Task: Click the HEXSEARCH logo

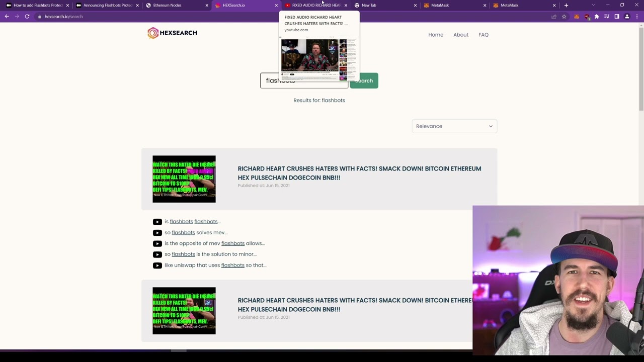Action: pyautogui.click(x=172, y=33)
